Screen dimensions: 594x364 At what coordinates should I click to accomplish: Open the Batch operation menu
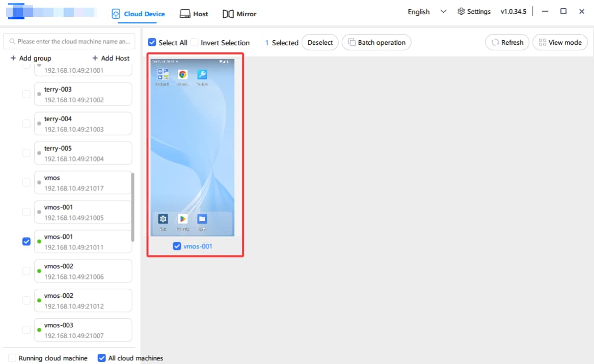(x=376, y=43)
